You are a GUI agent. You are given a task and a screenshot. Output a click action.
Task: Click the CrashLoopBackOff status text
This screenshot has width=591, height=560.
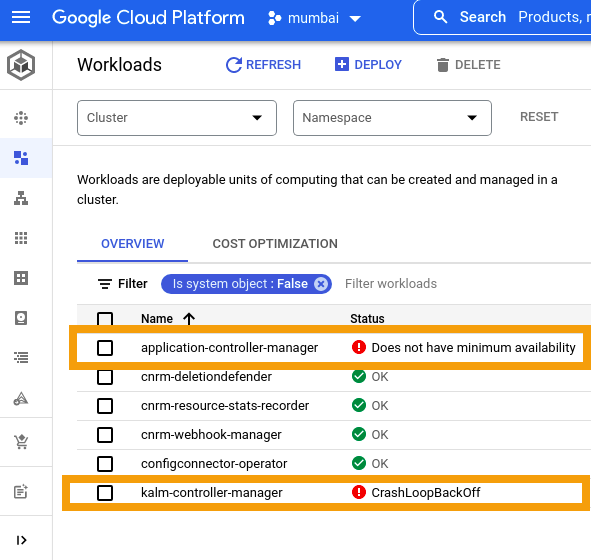426,493
